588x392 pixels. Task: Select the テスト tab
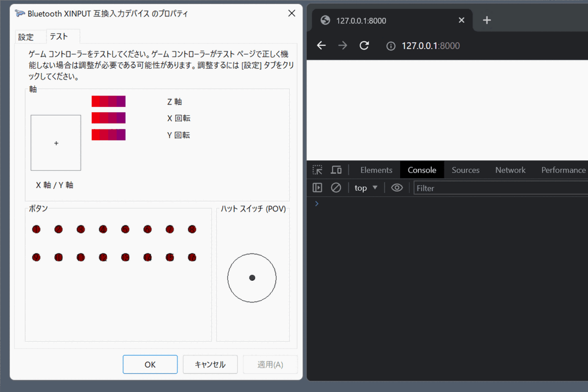point(63,36)
